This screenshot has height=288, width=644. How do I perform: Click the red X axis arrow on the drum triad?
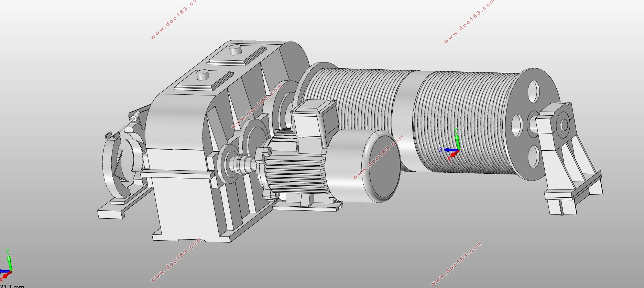pos(452,155)
